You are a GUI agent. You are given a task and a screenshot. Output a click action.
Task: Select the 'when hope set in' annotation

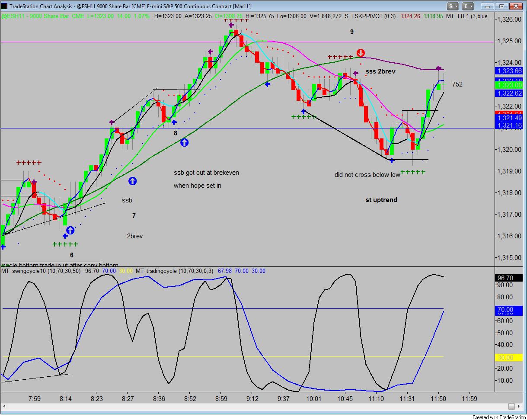(198, 186)
